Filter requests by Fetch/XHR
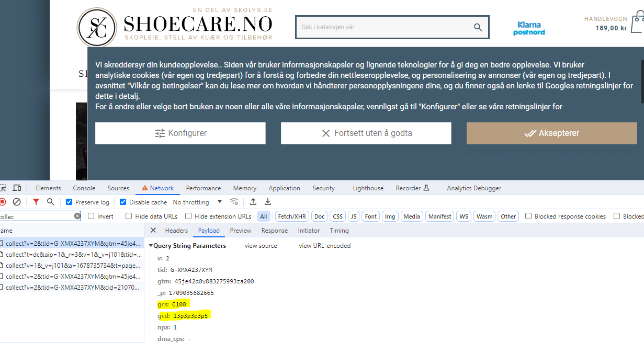This screenshot has height=343, width=644. 292,216
